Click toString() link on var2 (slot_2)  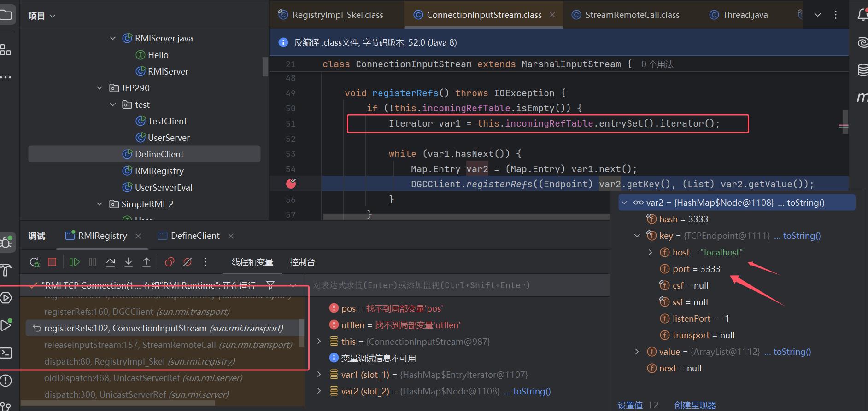click(x=532, y=391)
